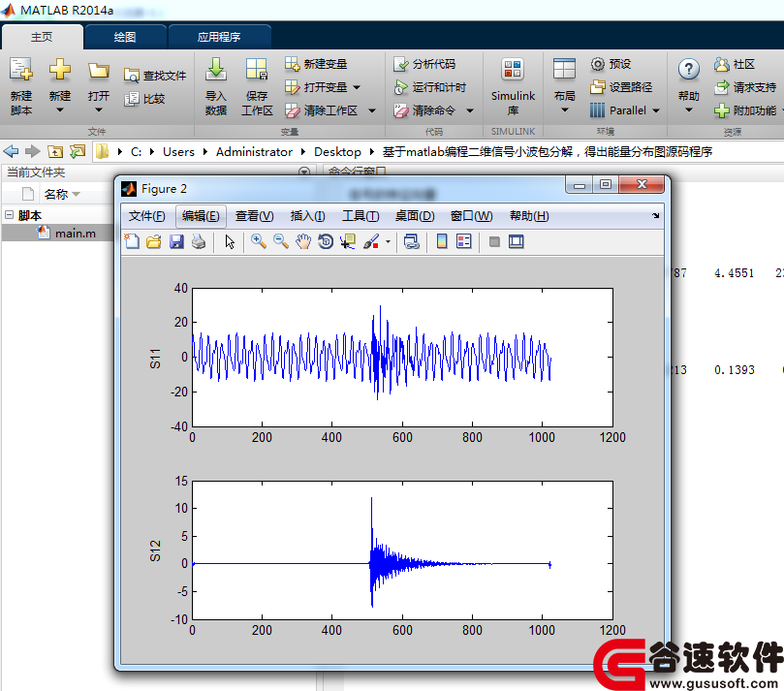The image size is (784, 691).
Task: Click New Figure icon in Figure 2 toolbar
Action: (x=132, y=241)
